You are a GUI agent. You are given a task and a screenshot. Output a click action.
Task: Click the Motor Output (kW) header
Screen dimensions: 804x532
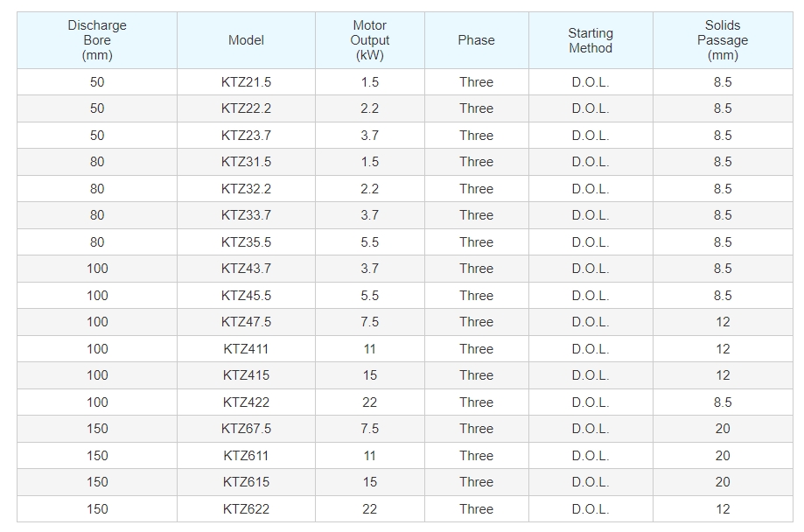pos(370,40)
